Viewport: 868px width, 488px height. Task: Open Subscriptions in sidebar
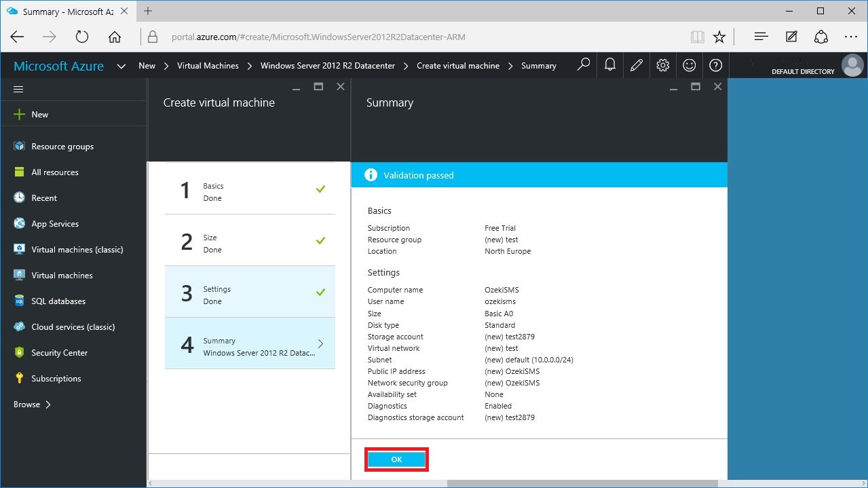[x=47, y=379]
